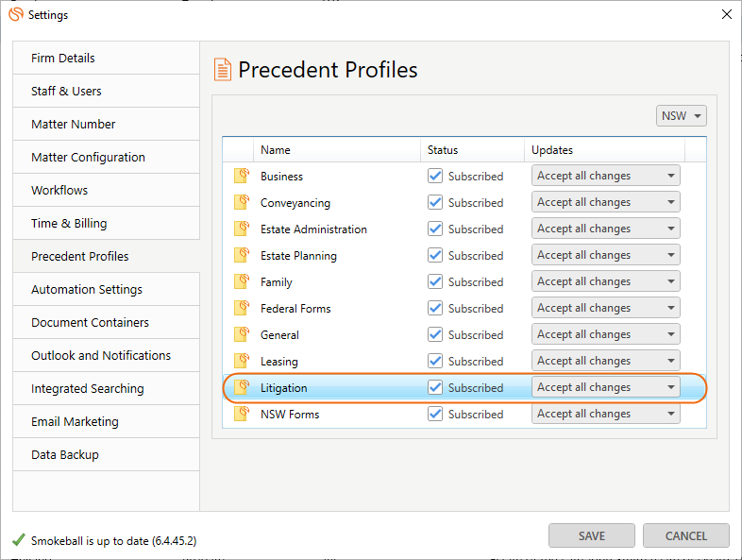Click the Leasing profile folder icon

(242, 361)
